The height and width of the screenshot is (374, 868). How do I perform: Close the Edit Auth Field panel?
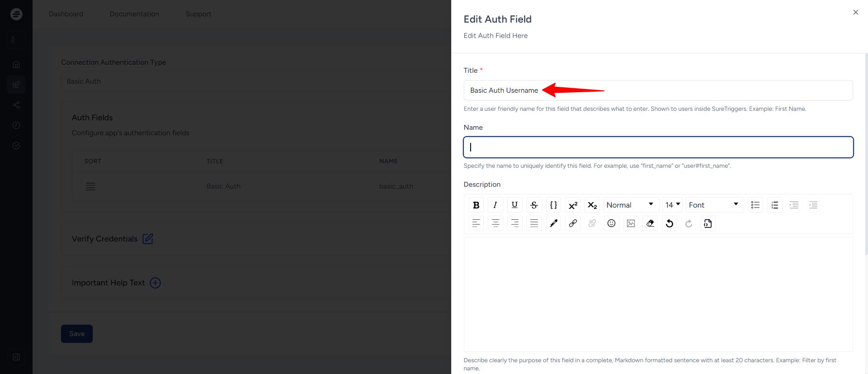pos(855,12)
